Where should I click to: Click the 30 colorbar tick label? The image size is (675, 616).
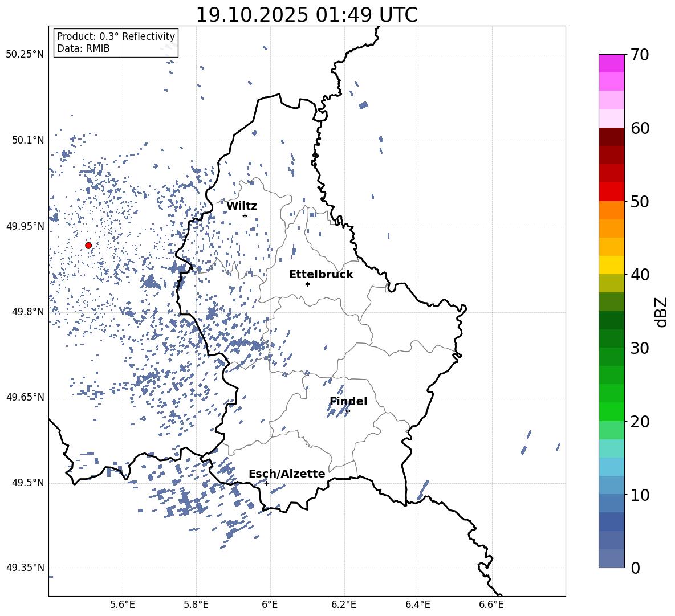tap(640, 348)
